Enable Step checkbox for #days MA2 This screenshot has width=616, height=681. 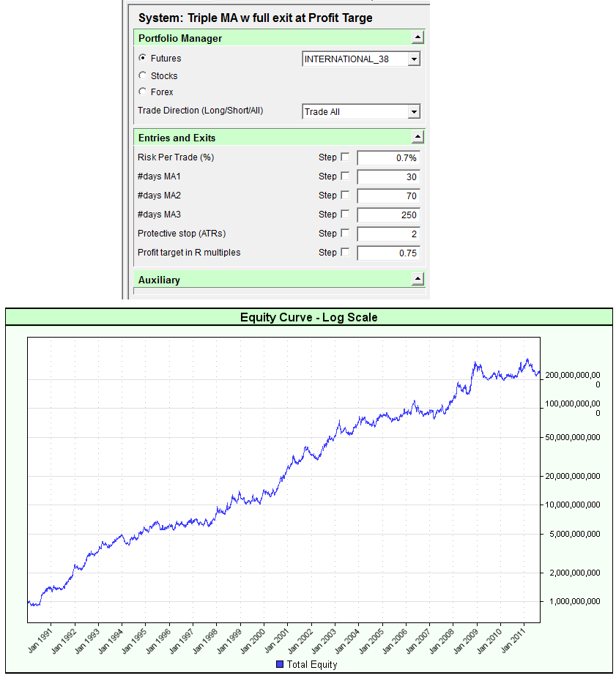pos(346,196)
